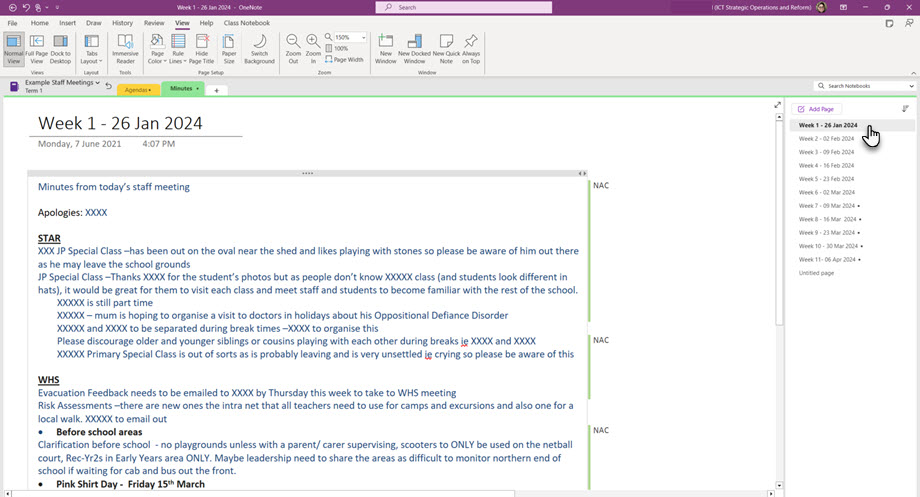Set zoom to 100%
The image size is (920, 497).
point(337,48)
